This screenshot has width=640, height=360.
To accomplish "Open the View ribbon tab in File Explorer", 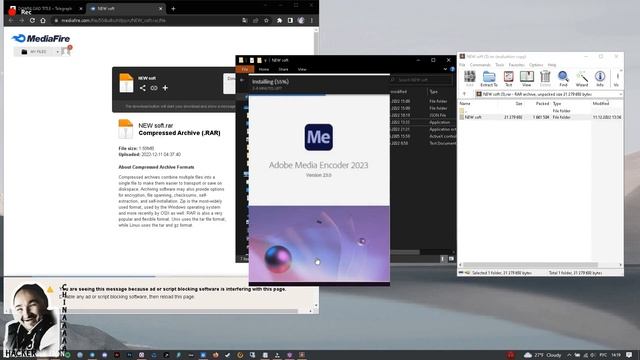I will tap(302, 69).
